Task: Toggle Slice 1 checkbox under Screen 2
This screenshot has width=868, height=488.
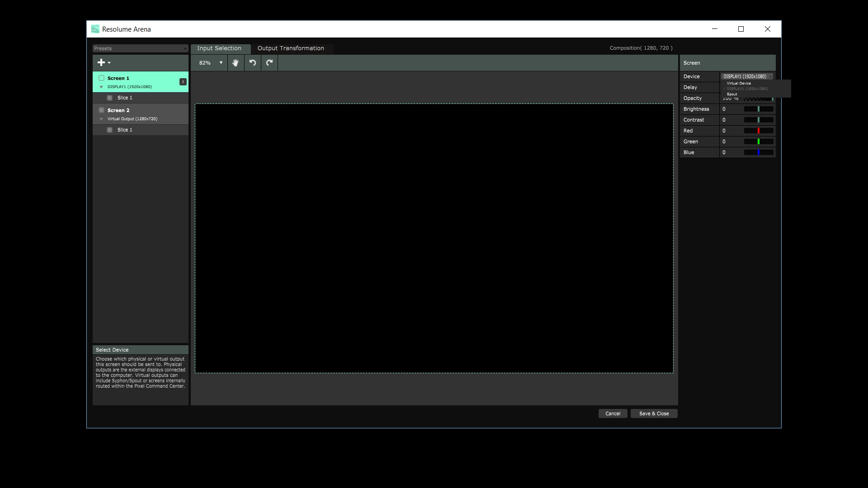Action: point(109,130)
